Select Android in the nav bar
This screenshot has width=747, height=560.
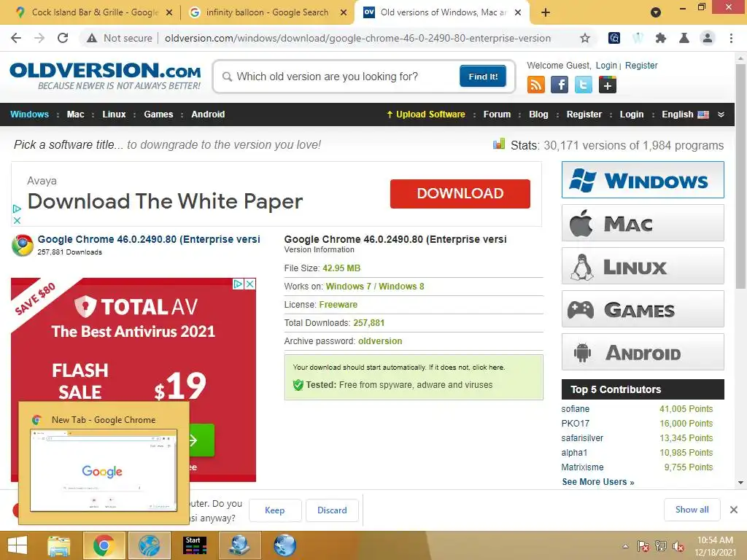208,114
